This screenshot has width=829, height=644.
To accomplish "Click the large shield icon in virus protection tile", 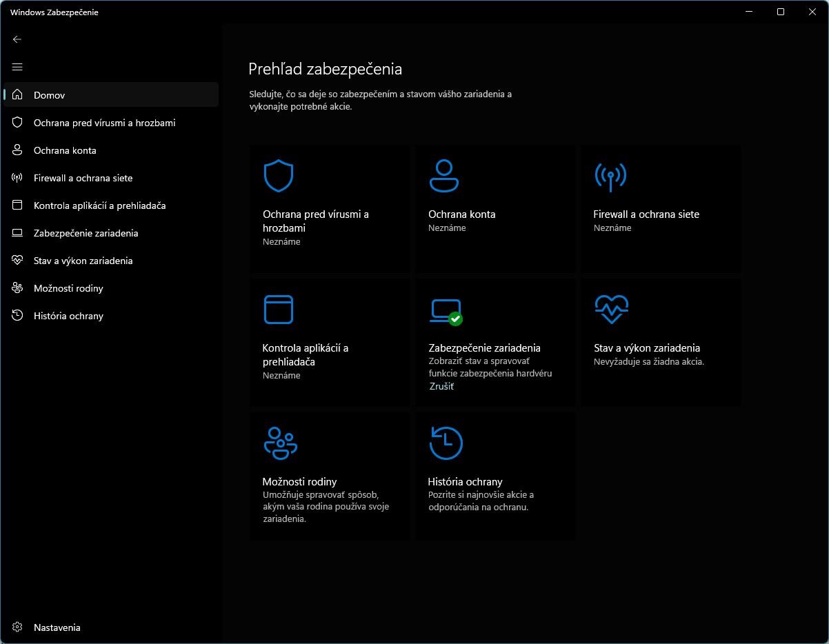I will (279, 176).
